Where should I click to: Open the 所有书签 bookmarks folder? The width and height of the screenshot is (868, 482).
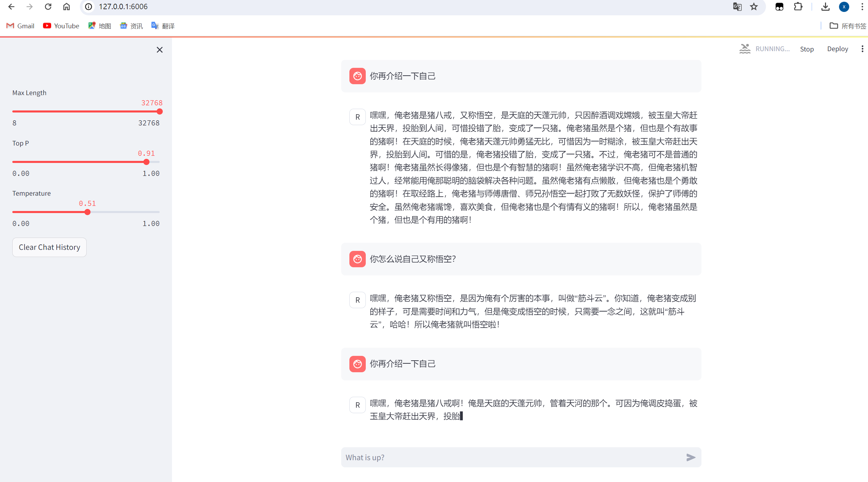pos(848,26)
